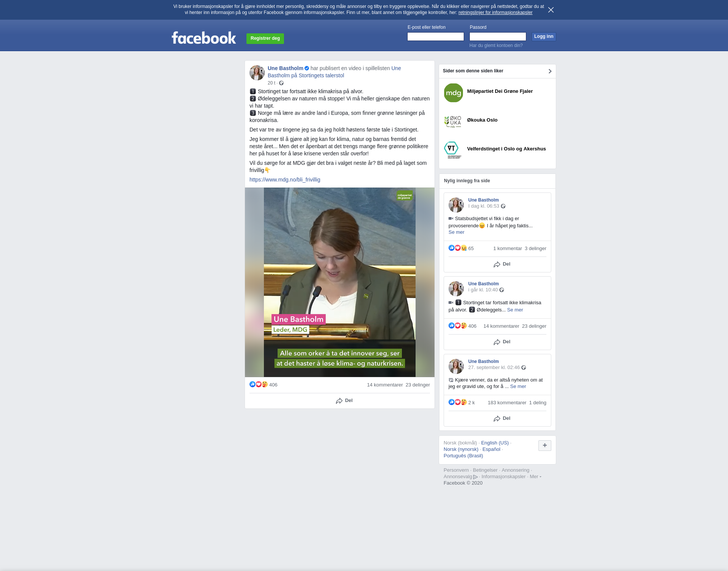The width and height of the screenshot is (728, 571).
Task: Click globe icon next to 'i går kl. 10:40'
Action: point(502,290)
